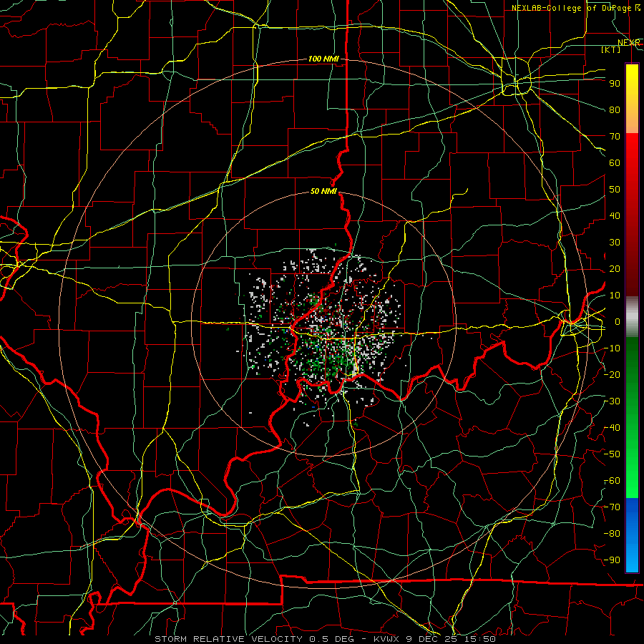This screenshot has width=644, height=644.
Task: Click the 50 value on the velocity scale
Action: (x=615, y=190)
